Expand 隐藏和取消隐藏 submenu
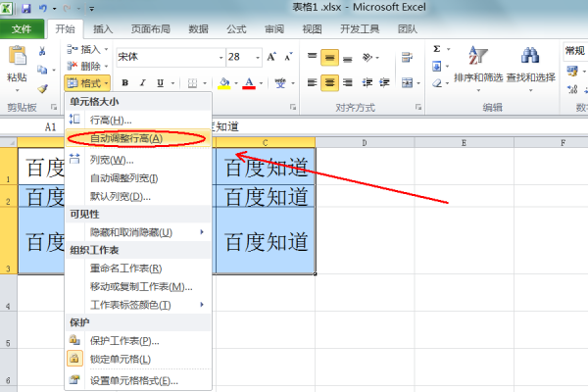Screen dimensions: 588x392 pos(139,232)
